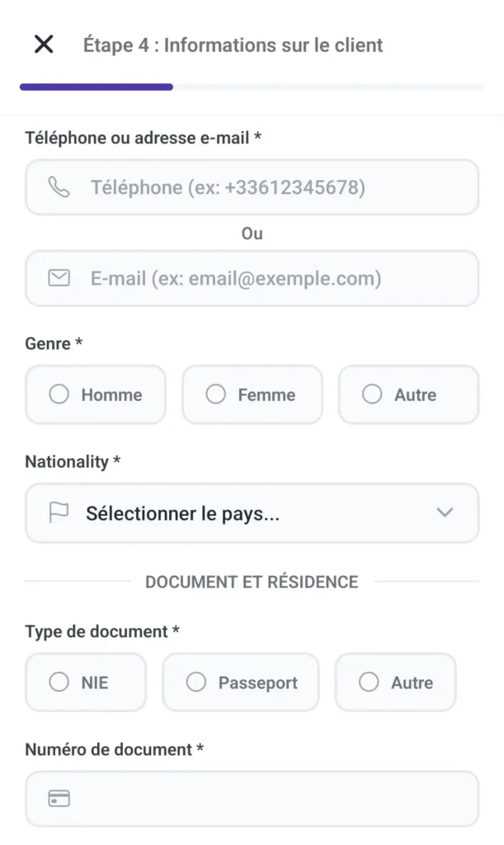Click the Étape 4 step title
Screen dimensions: 504x845
tap(231, 45)
